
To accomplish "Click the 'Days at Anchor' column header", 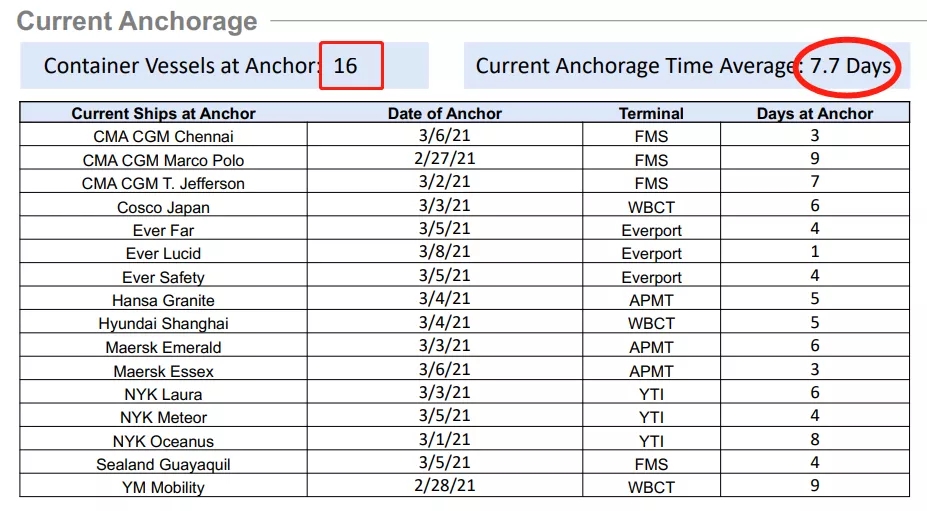I will (x=815, y=113).
